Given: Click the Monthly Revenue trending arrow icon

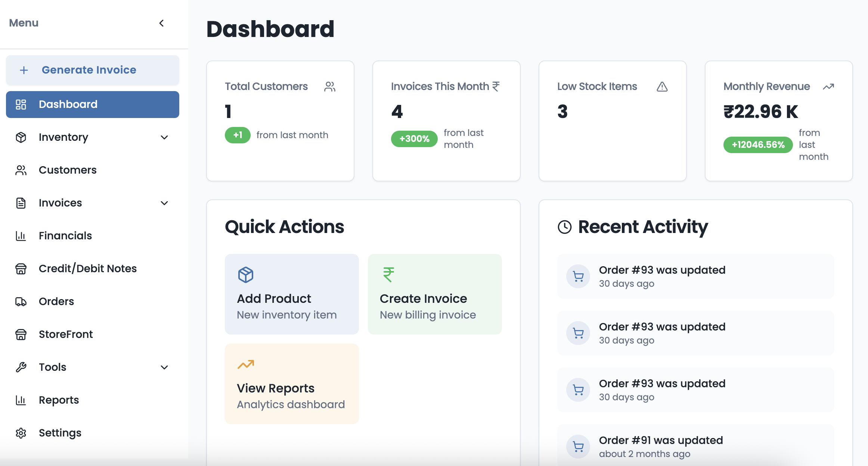Looking at the screenshot, I should [x=828, y=87].
